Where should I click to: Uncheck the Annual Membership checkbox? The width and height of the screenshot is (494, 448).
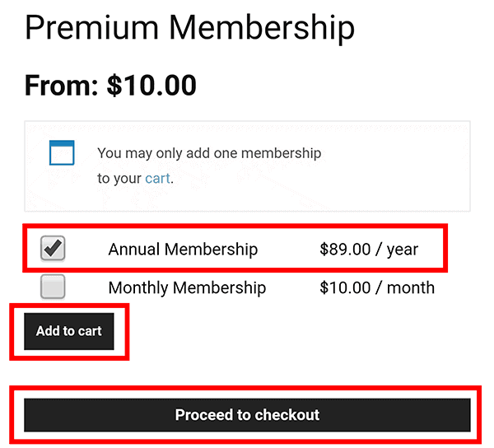tap(53, 249)
